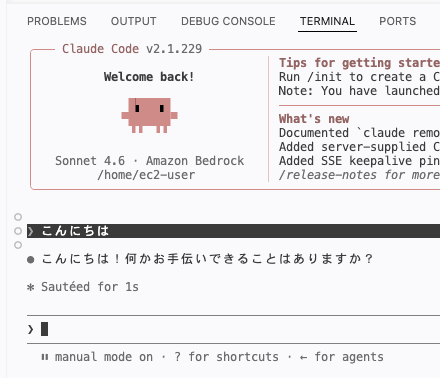Click the 'Welcome back!' heading

pyautogui.click(x=149, y=77)
